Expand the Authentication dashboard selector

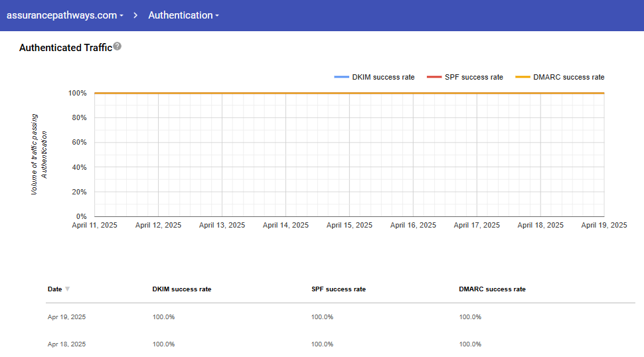click(183, 15)
